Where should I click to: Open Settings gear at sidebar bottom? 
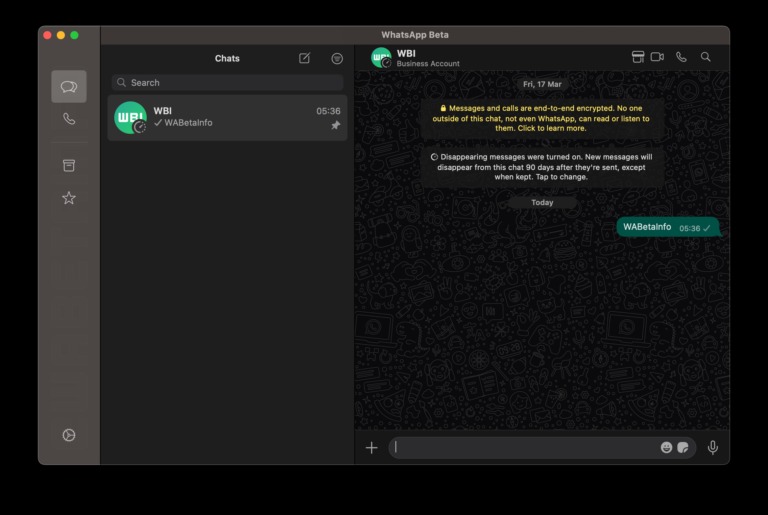[x=69, y=435]
